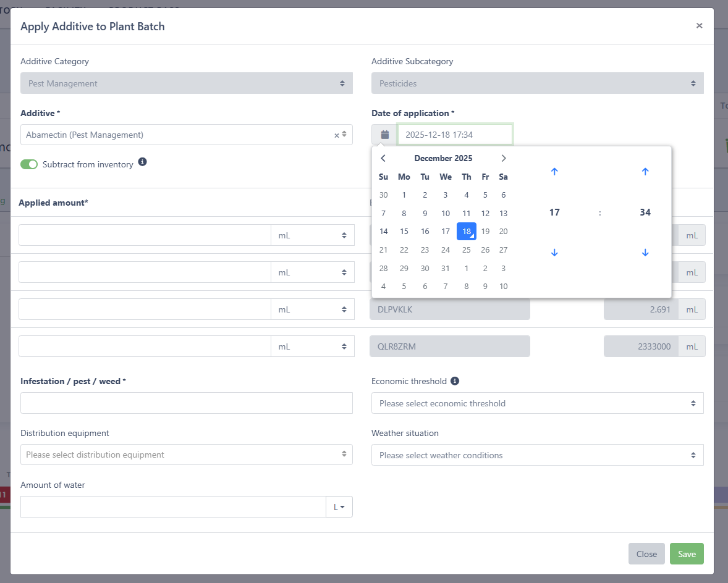Click the Infestation / pest / weed field
728x583 pixels.
[186, 403]
